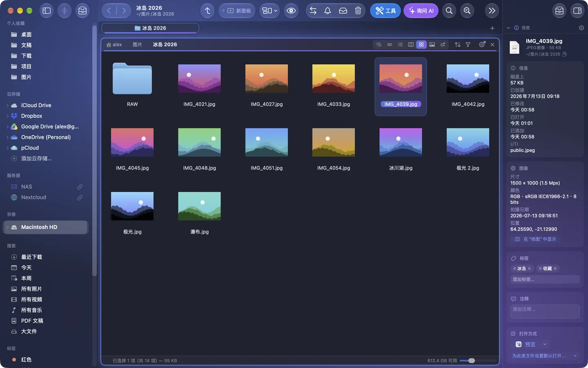Viewport: 588px width, 368px height.
Task: Click the 工具 button
Action: click(385, 11)
